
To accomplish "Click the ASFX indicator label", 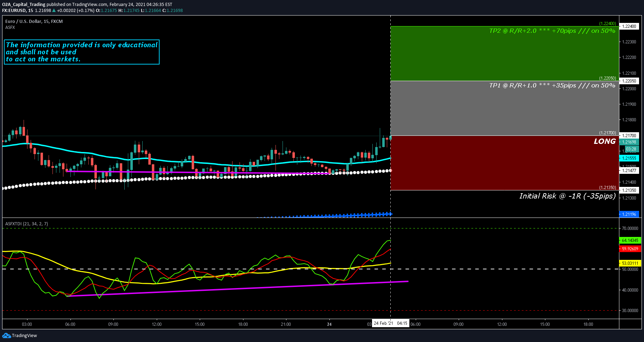I will [x=10, y=28].
